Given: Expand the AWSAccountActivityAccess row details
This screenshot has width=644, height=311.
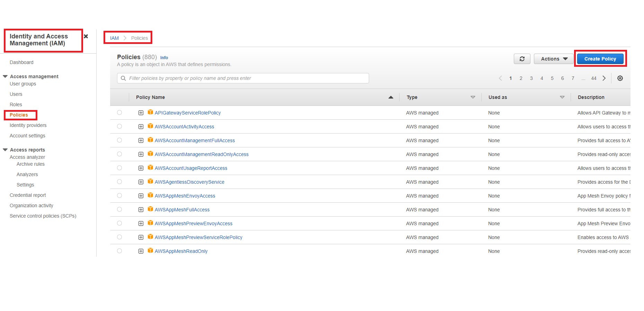Looking at the screenshot, I should click(x=141, y=127).
